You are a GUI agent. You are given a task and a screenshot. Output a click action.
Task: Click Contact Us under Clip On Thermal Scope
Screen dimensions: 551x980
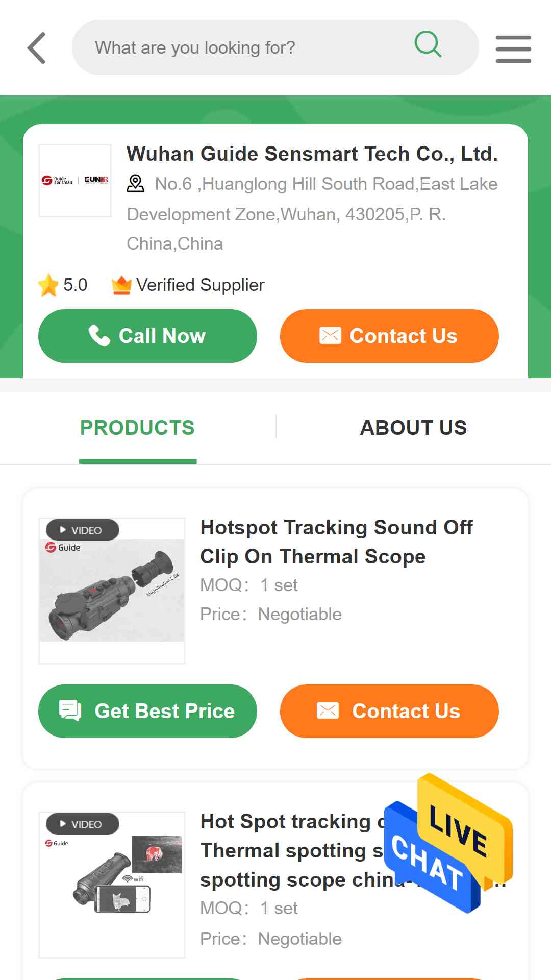coord(389,711)
